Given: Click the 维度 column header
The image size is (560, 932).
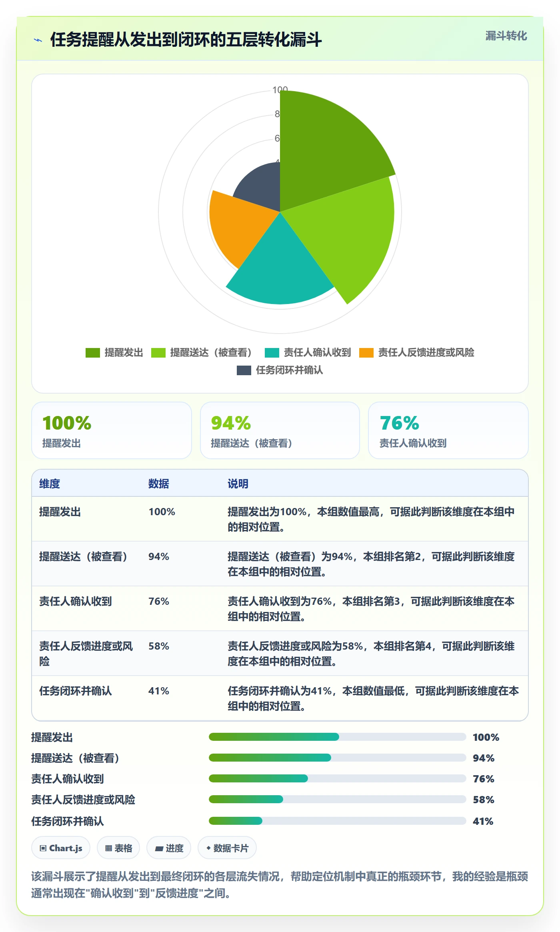Looking at the screenshot, I should 50,484.
